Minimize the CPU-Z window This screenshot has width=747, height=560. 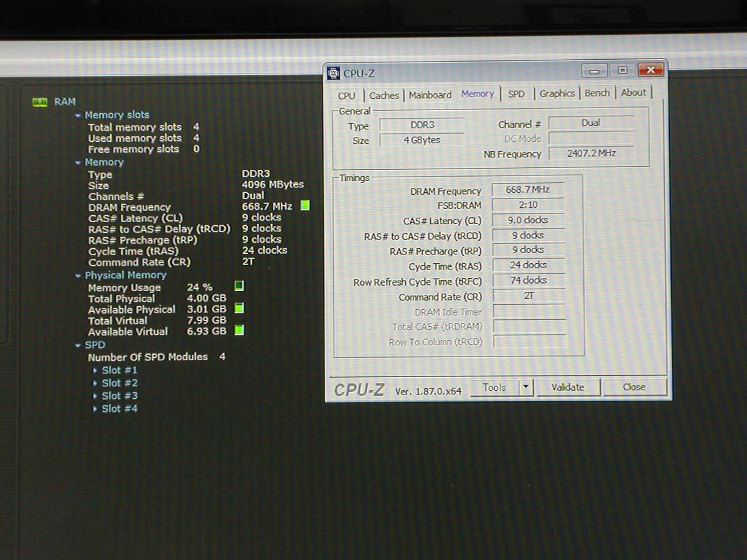[x=594, y=70]
